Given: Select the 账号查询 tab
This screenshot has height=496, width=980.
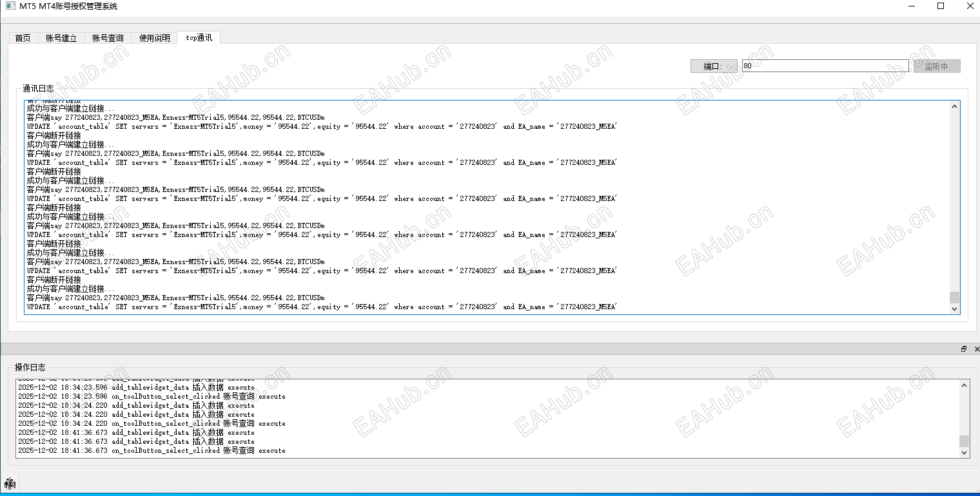Looking at the screenshot, I should (107, 37).
